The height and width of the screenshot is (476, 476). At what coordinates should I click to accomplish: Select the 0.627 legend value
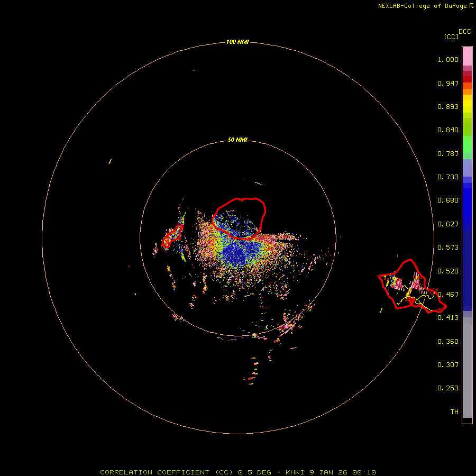point(448,224)
